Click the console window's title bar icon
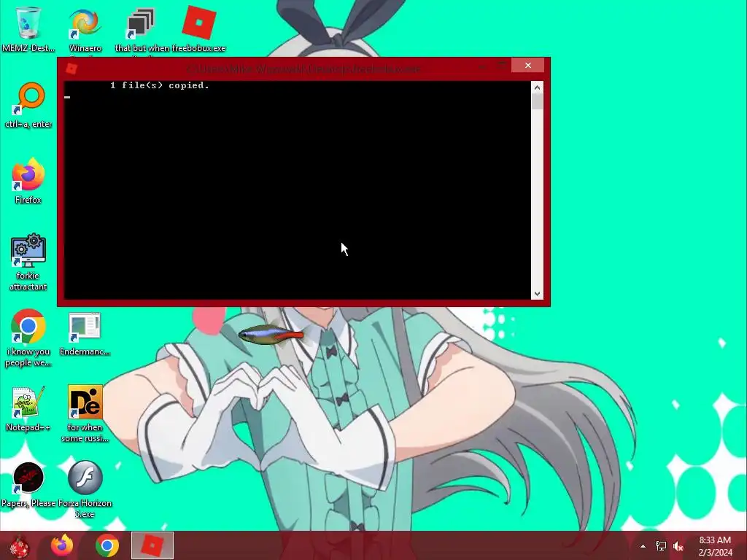Viewport: 747px width, 560px height. point(71,69)
